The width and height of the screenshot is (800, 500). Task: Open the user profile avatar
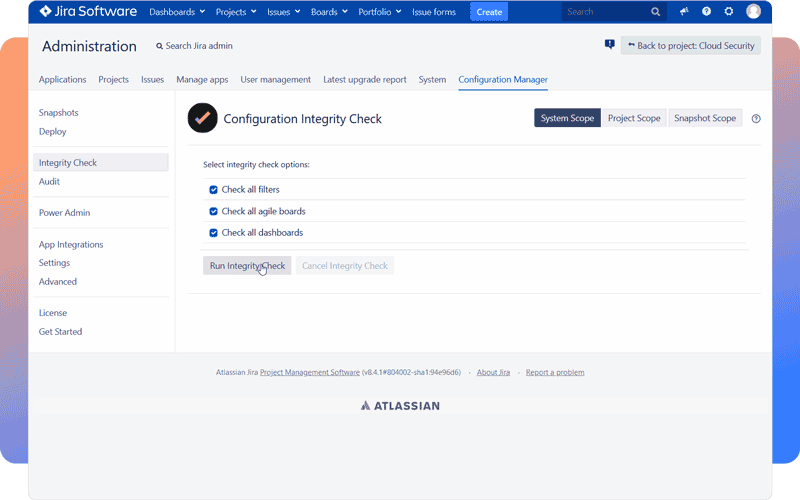coord(753,12)
